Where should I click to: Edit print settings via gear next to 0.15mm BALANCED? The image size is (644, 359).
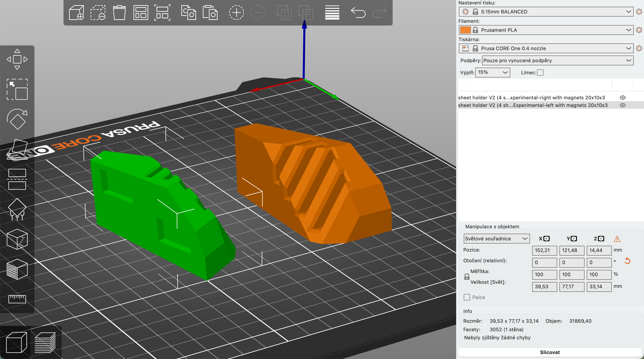pos(639,12)
